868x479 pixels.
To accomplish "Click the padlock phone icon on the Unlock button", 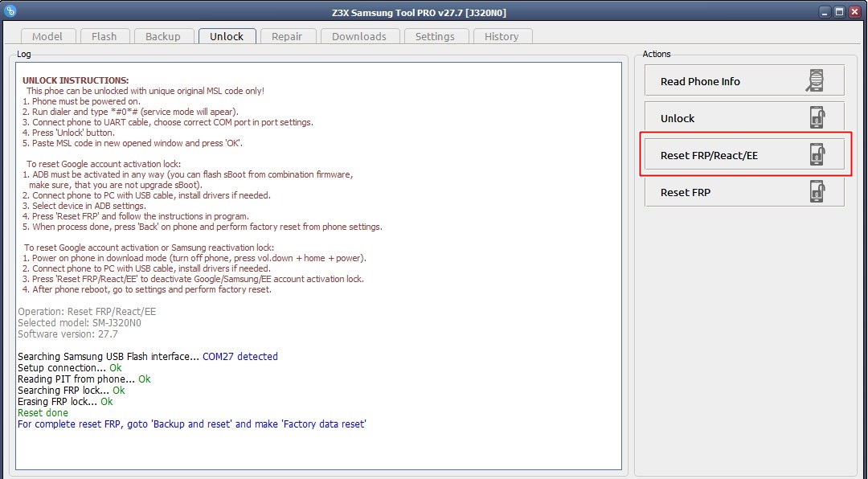I will tap(816, 118).
